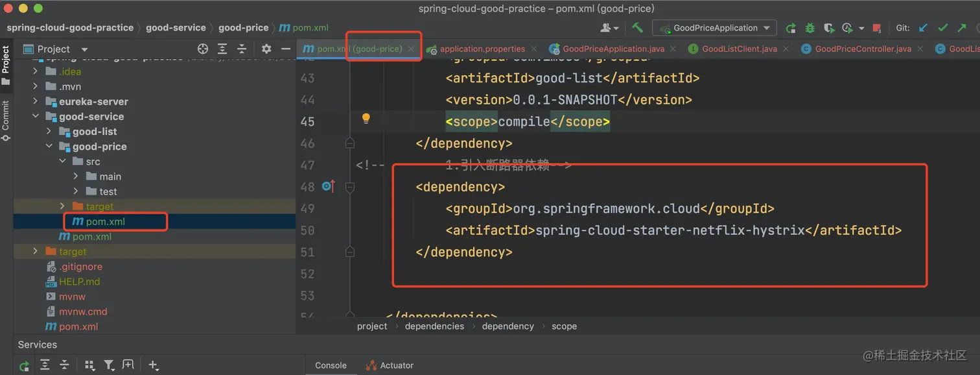Click Collapse All icon in Project panel
Viewport: 980px width, 375px height.
tap(242, 49)
